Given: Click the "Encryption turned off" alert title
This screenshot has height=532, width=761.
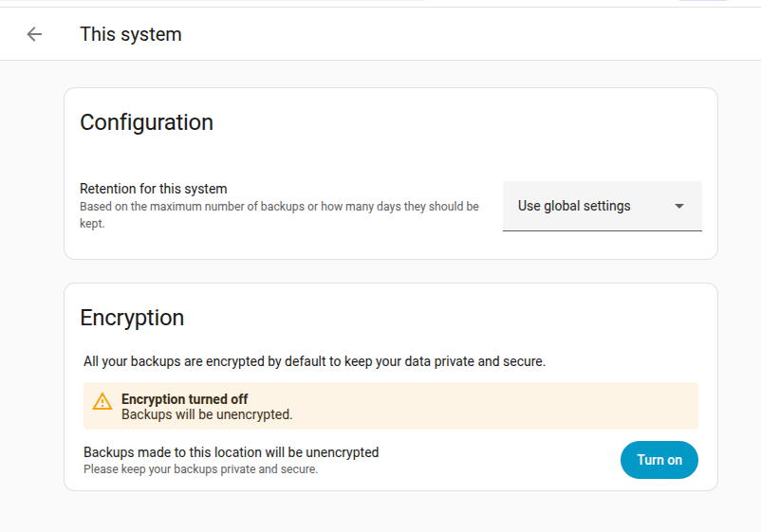Looking at the screenshot, I should 185,399.
